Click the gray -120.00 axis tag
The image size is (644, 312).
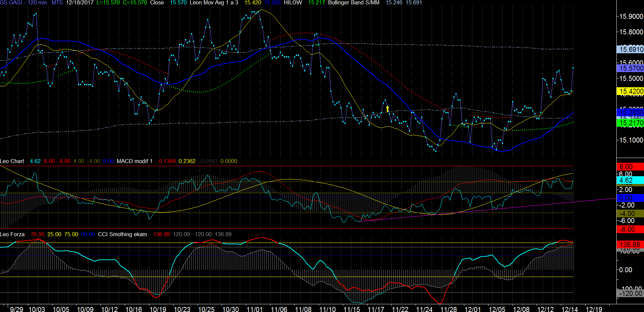coord(630,293)
